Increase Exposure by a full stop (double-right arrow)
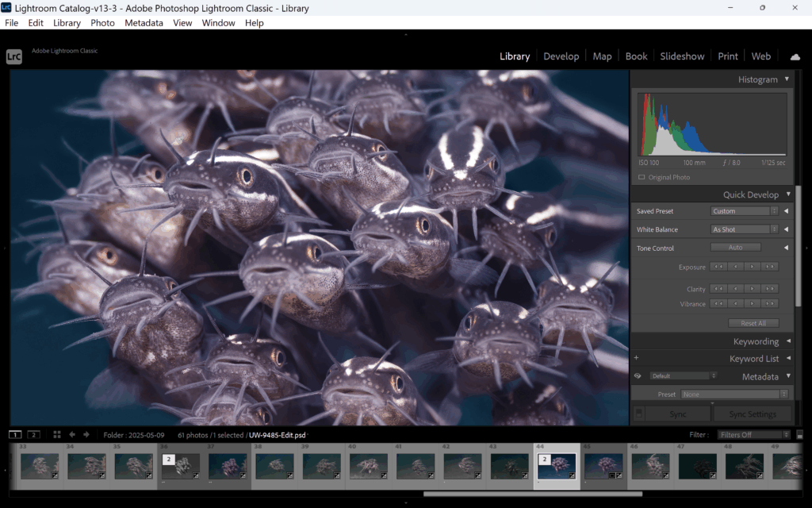The image size is (812, 508). click(769, 267)
